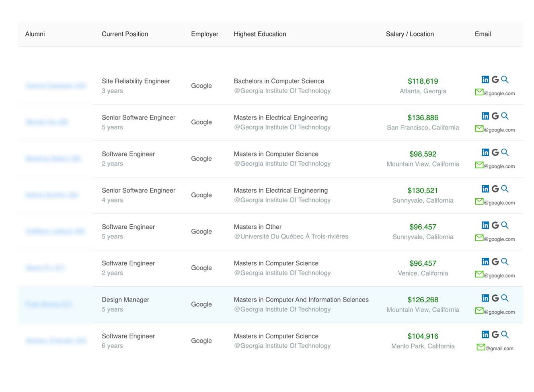Open LinkedIn icon in the $98,592 row
This screenshot has height=392, width=534.
coord(485,152)
